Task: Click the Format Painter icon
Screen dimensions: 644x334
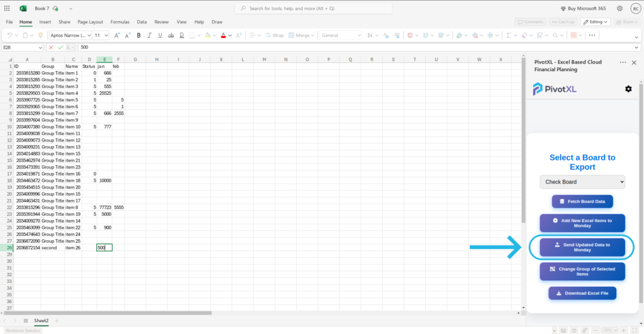Action: pyautogui.click(x=40, y=35)
